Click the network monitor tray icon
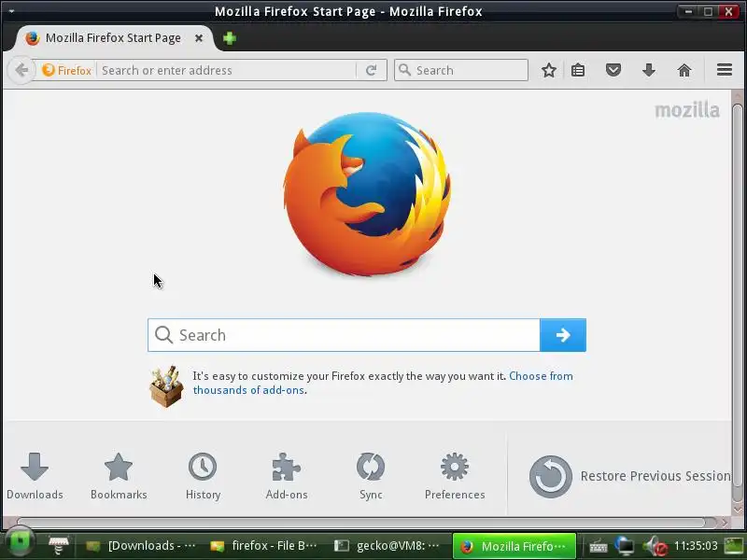This screenshot has height=560, width=747. [x=625, y=546]
